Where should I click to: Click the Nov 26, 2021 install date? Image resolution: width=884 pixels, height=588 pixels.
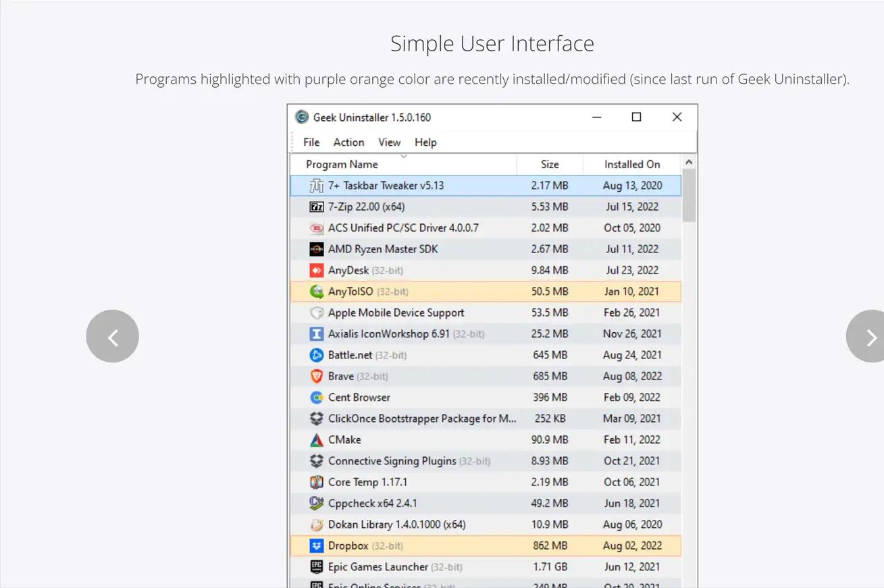pos(632,333)
